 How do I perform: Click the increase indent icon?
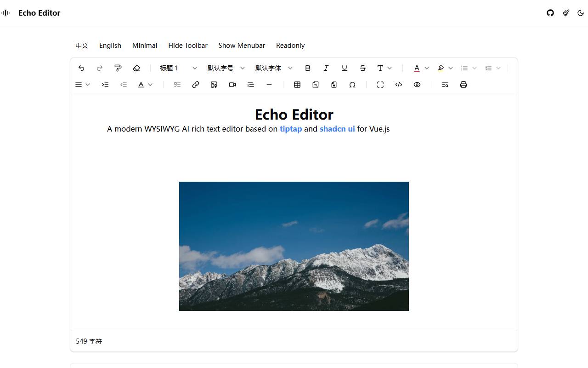[105, 85]
